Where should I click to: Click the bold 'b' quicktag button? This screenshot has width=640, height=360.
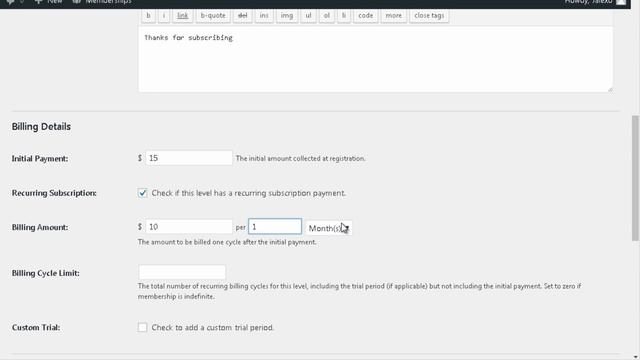point(148,16)
